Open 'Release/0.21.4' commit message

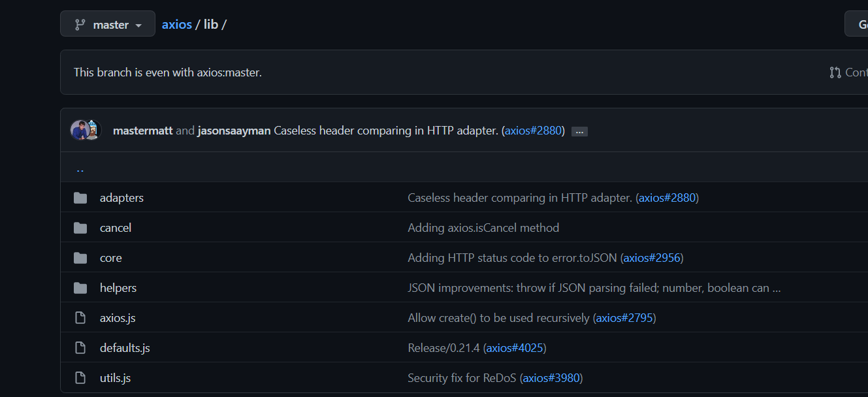click(x=444, y=348)
